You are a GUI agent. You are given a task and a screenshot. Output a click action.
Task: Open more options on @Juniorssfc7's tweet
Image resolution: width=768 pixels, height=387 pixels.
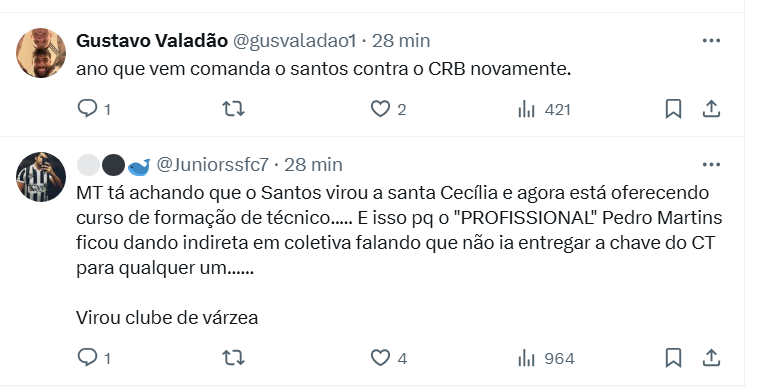tap(711, 165)
